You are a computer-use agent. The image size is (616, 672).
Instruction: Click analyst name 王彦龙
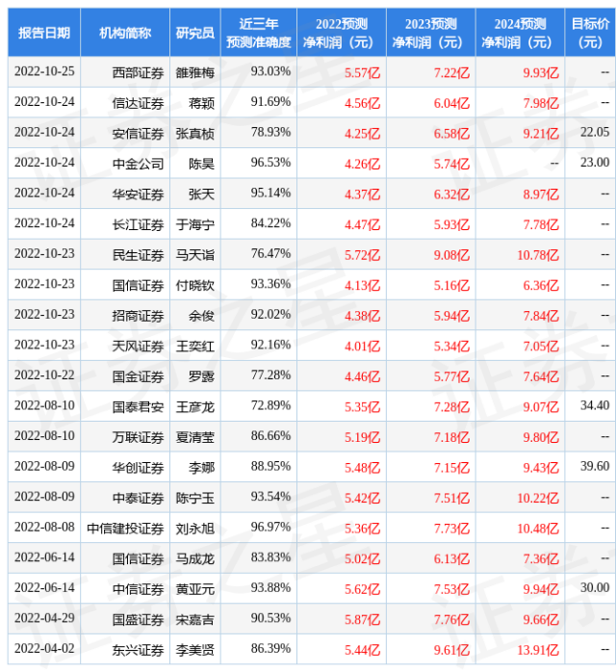195,407
